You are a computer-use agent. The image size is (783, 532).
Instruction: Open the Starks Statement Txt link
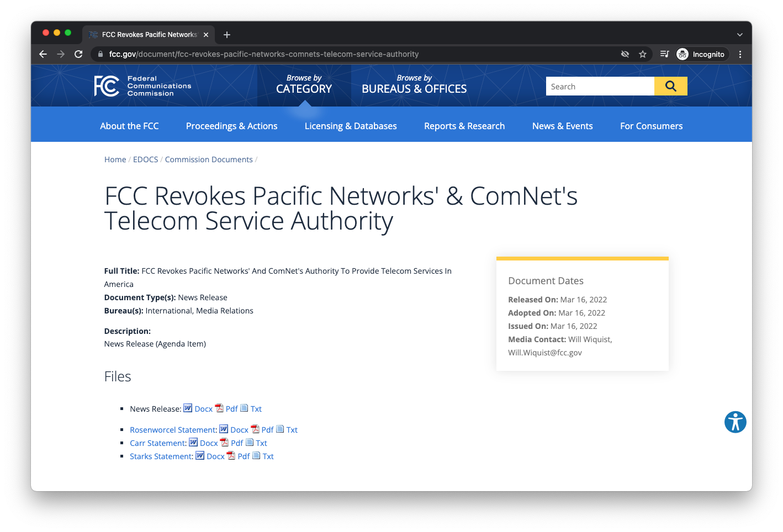point(268,456)
